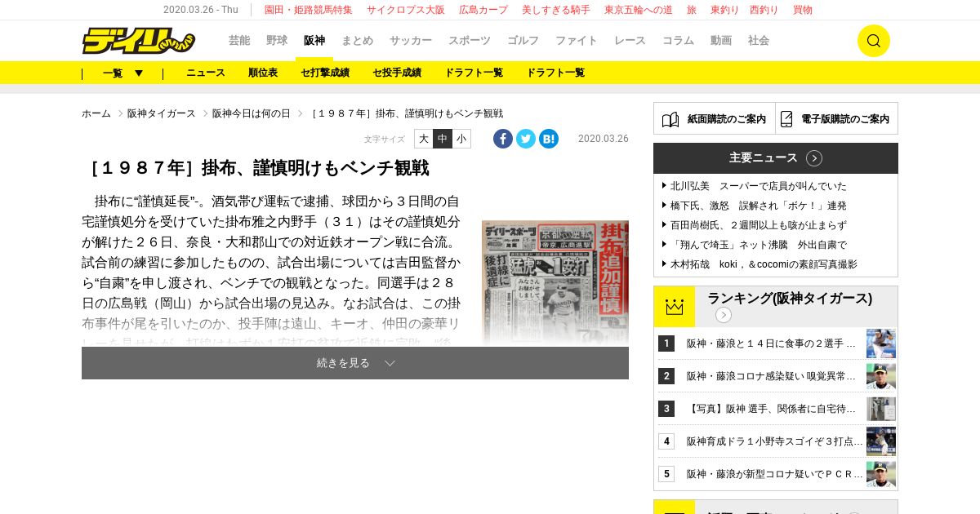Image resolution: width=980 pixels, height=514 pixels.
Task: Set font size to 小
Action: coord(461,139)
